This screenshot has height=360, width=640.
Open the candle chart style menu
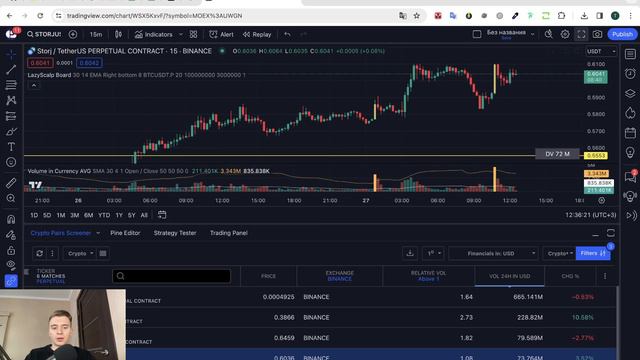(x=118, y=35)
